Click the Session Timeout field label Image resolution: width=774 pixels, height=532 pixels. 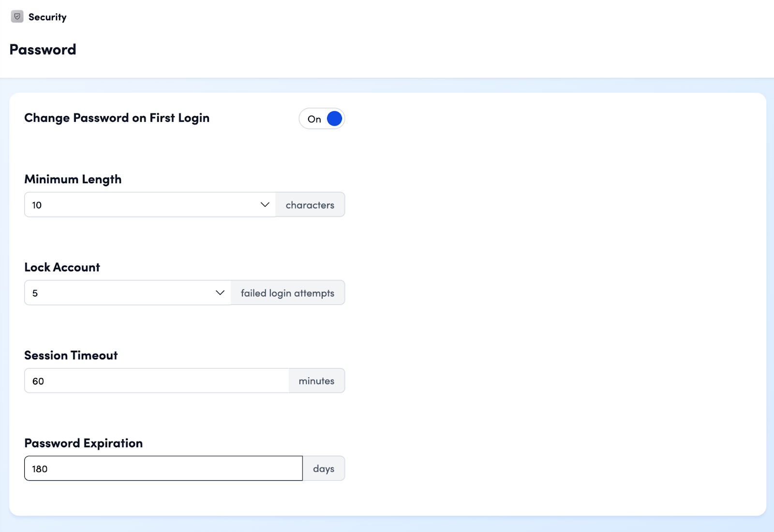(x=71, y=355)
